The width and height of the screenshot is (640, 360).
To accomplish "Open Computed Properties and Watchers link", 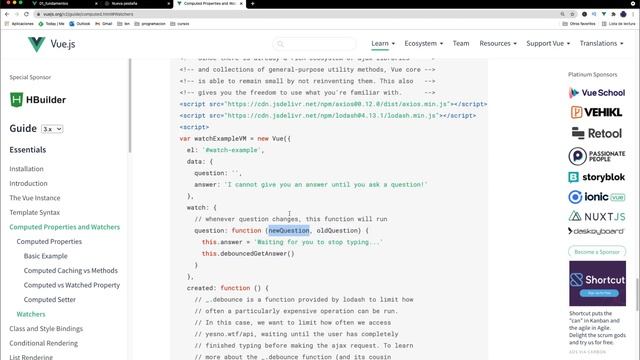I will [x=64, y=227].
